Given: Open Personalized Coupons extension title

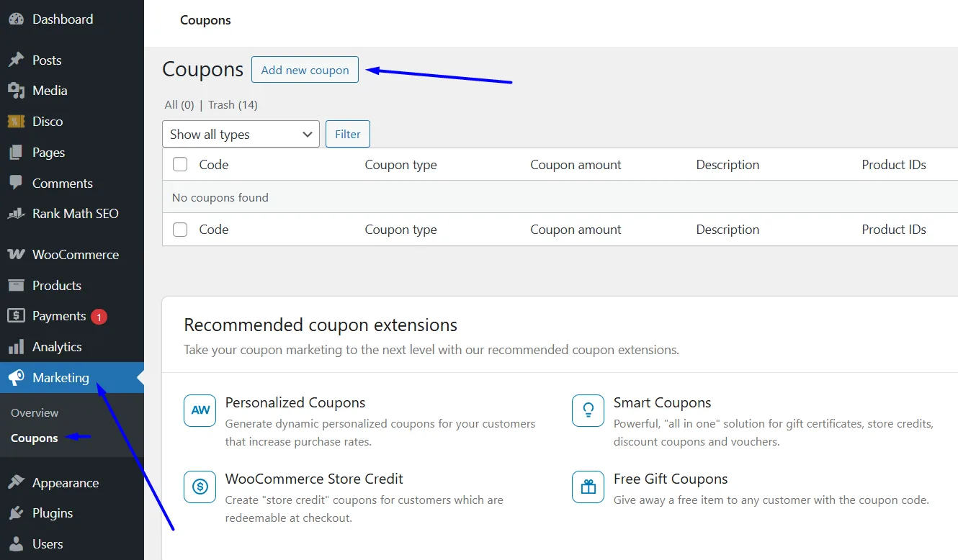Looking at the screenshot, I should 295,403.
